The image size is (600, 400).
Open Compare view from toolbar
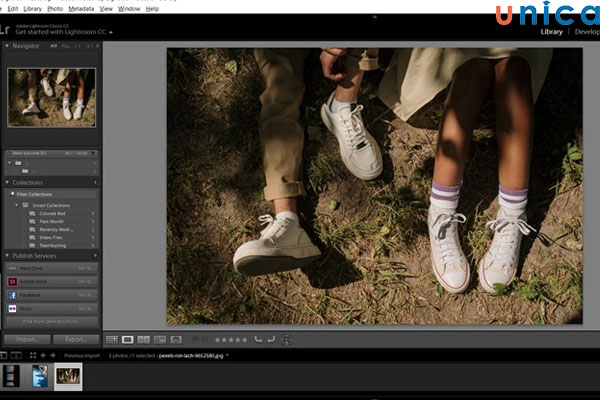pos(144,340)
